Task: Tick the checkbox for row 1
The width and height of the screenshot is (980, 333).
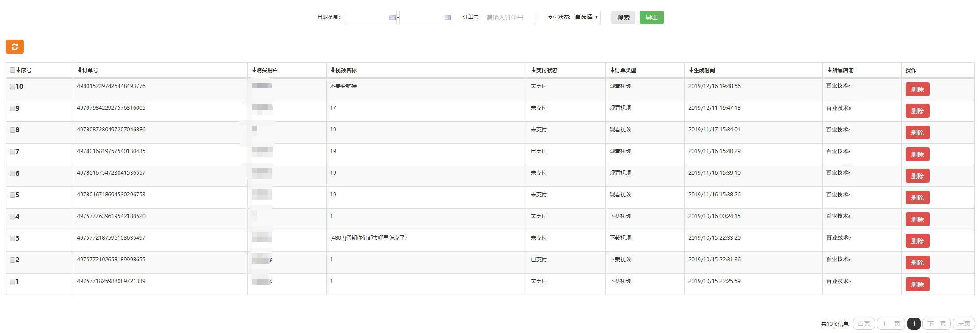Action: tap(12, 282)
